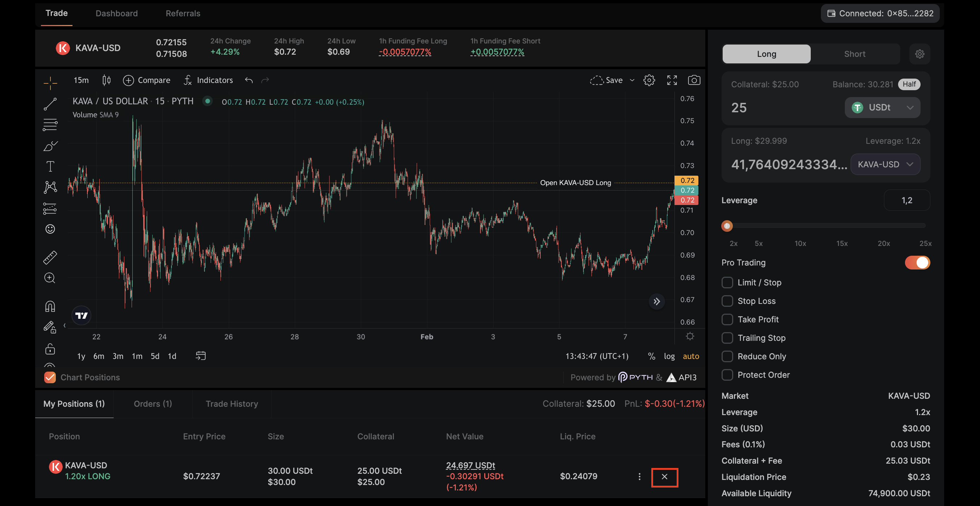The image size is (980, 506).
Task: Open the chart patterns tool
Action: pos(50,187)
